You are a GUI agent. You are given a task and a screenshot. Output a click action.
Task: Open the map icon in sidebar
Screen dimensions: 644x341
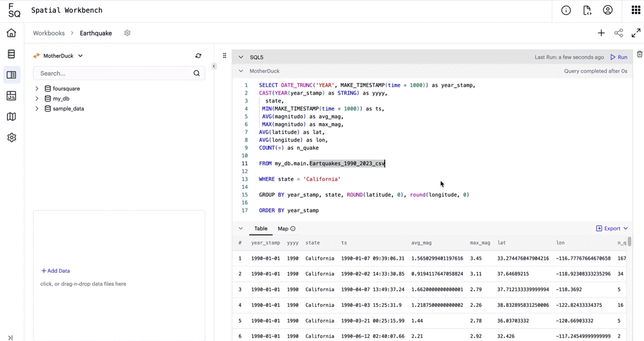[x=12, y=117]
